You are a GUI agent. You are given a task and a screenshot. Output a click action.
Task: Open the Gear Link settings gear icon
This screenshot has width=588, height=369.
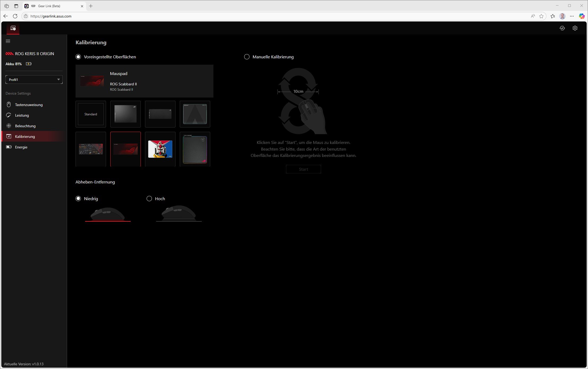tap(575, 28)
